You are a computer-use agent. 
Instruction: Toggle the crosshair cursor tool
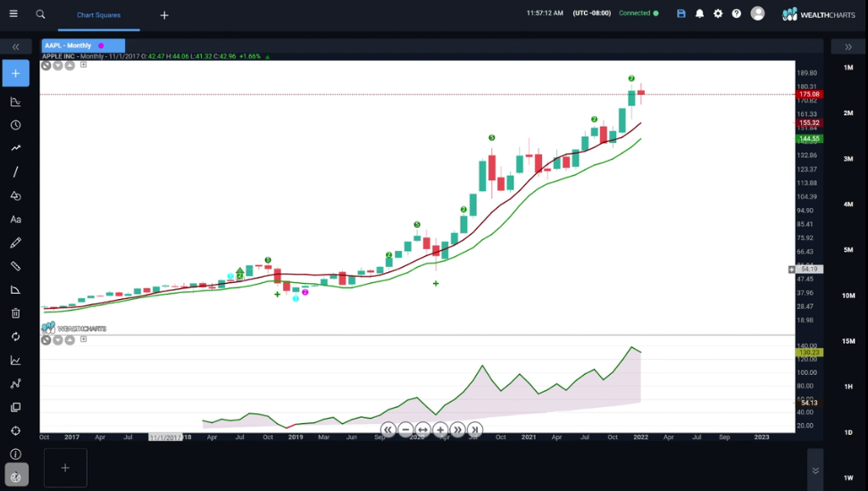pyautogui.click(x=15, y=430)
